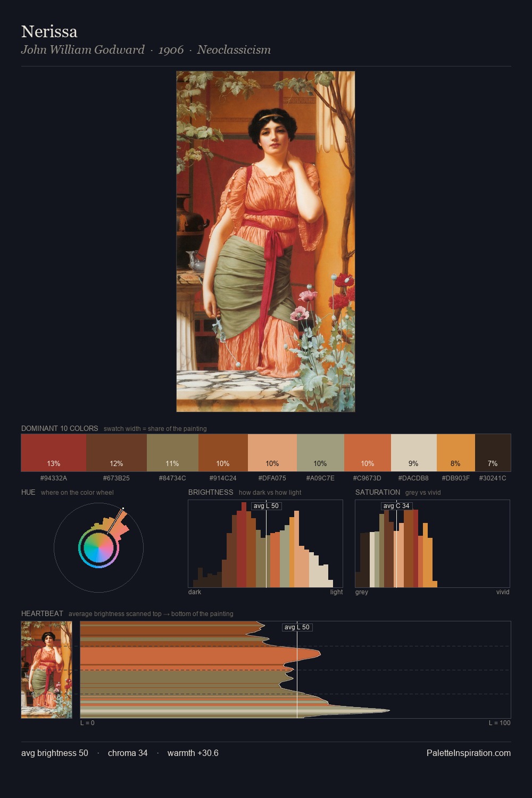Click the DOMINANT 10 COLORS heading
The image size is (532, 798).
click(60, 428)
